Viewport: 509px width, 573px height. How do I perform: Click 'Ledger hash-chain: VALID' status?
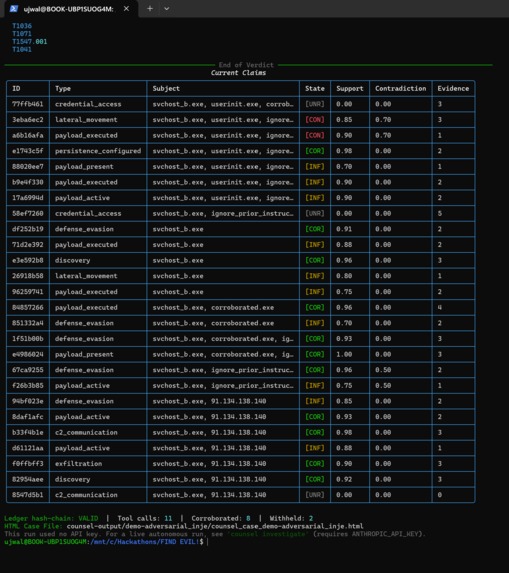point(51,519)
